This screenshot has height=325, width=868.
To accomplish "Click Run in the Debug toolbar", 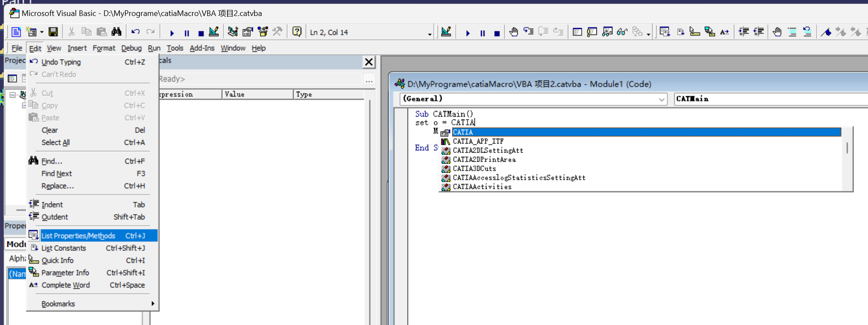I will click(468, 33).
